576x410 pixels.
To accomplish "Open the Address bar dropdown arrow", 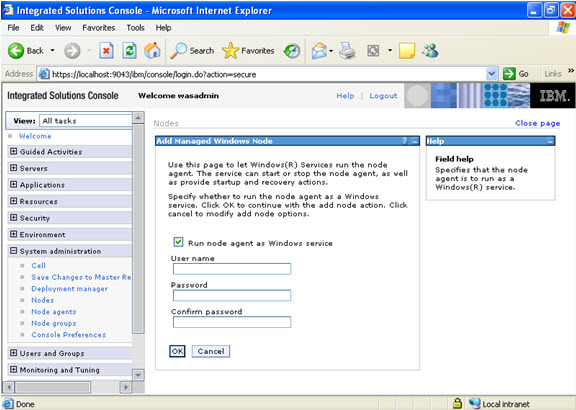I will [x=492, y=74].
